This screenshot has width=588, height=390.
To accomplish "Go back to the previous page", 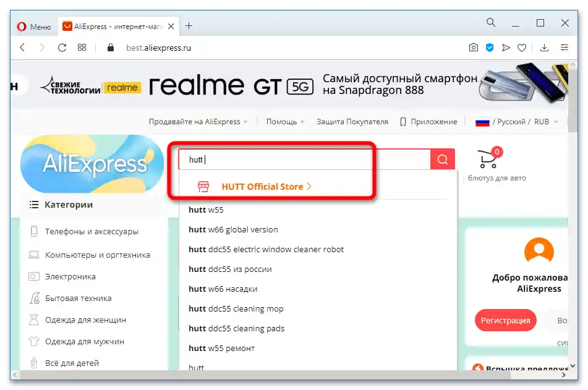I will tap(22, 48).
